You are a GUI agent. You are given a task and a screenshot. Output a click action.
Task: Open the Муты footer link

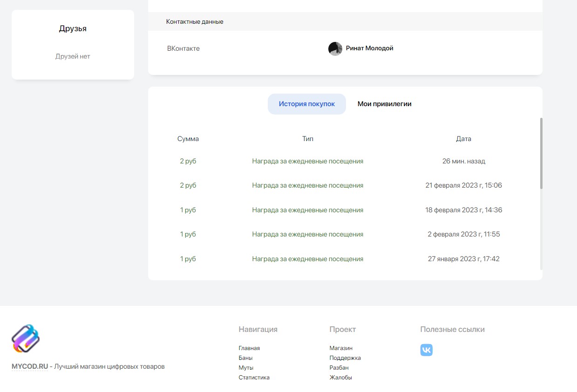click(246, 368)
